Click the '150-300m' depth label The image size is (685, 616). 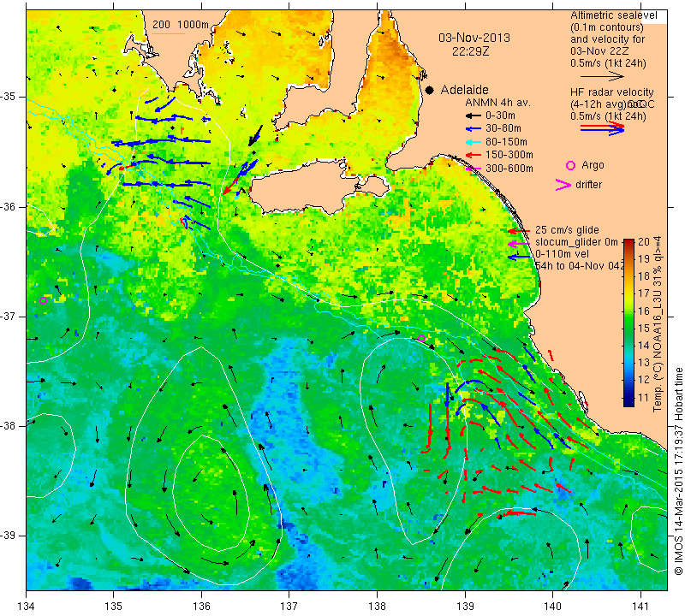point(509,155)
